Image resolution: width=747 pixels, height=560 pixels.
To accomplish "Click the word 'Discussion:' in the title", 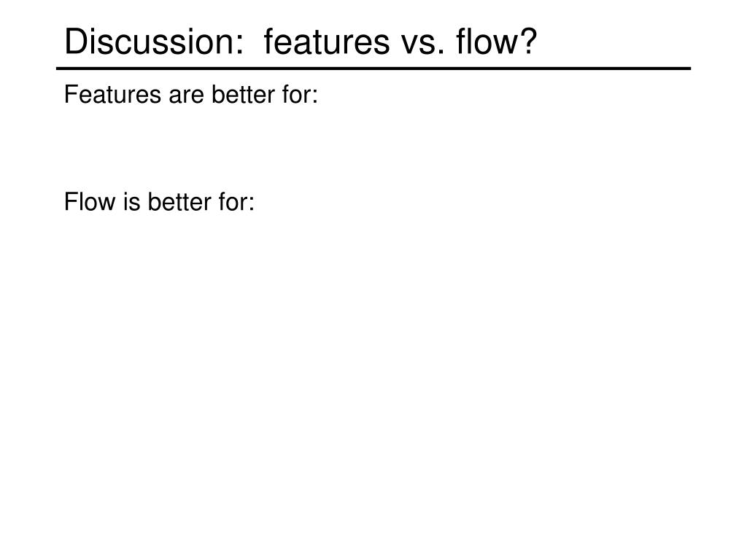I will click(155, 42).
